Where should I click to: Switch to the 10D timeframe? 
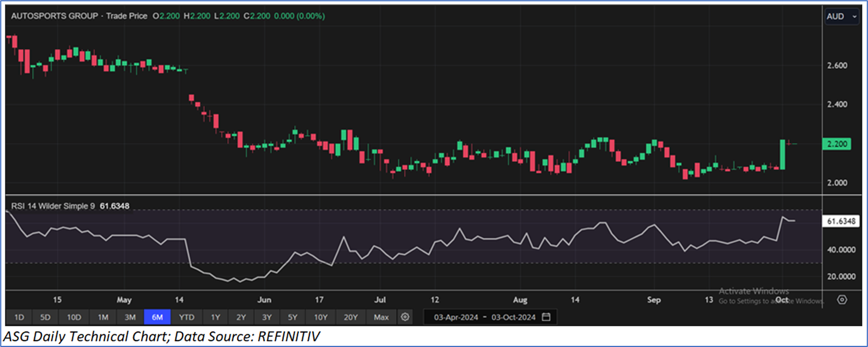click(x=74, y=317)
